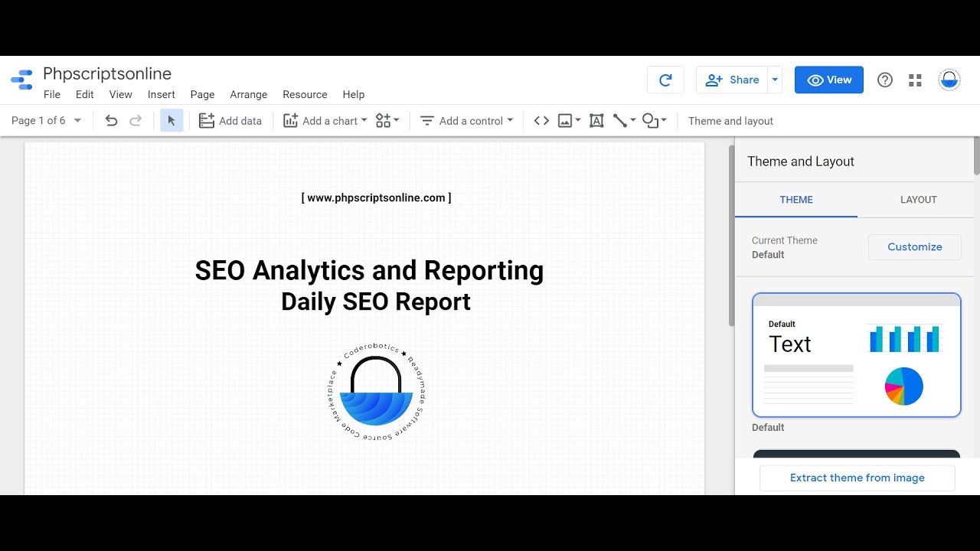Open the Arrange menu
The height and width of the screenshot is (551, 980).
coord(249,94)
